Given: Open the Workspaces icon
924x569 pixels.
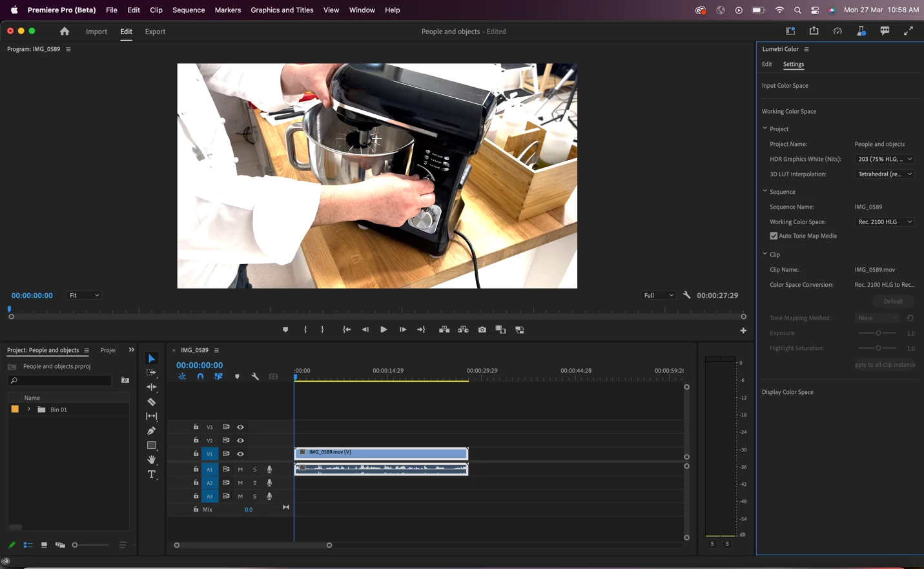Looking at the screenshot, I should tap(790, 31).
